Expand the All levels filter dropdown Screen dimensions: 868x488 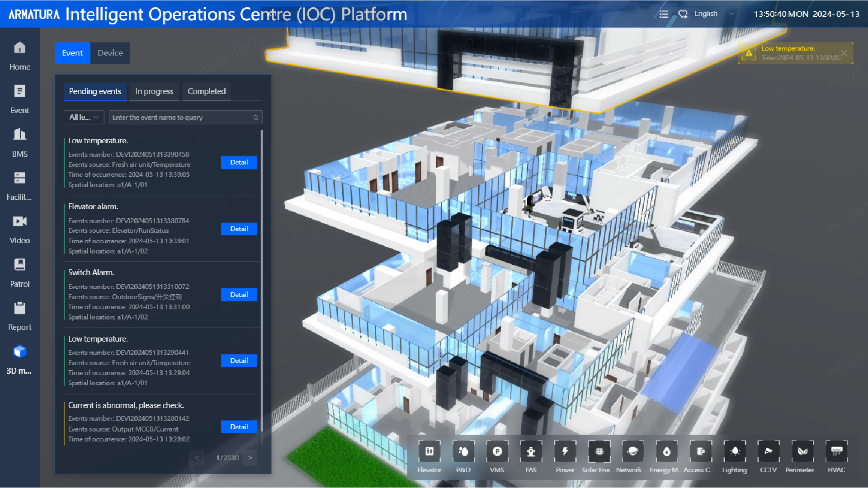coord(84,117)
